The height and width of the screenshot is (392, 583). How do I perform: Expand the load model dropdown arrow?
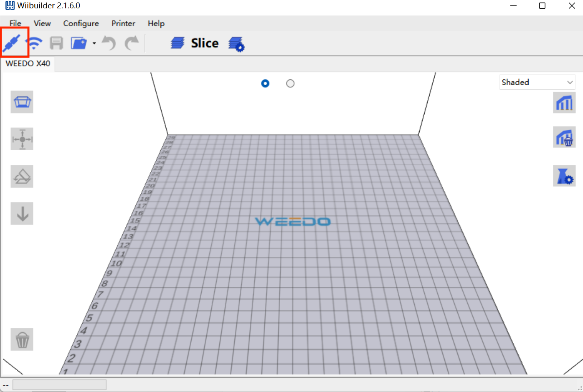94,43
